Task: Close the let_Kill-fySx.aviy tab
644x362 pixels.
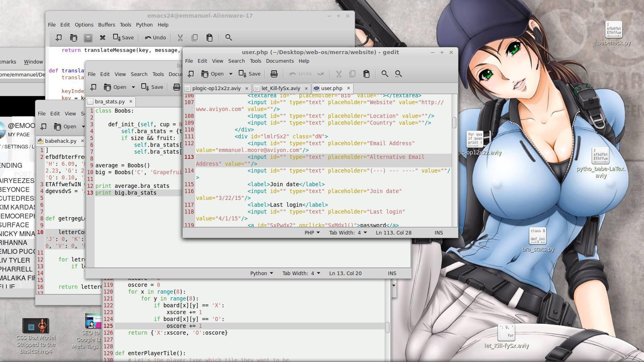Action: tap(306, 88)
